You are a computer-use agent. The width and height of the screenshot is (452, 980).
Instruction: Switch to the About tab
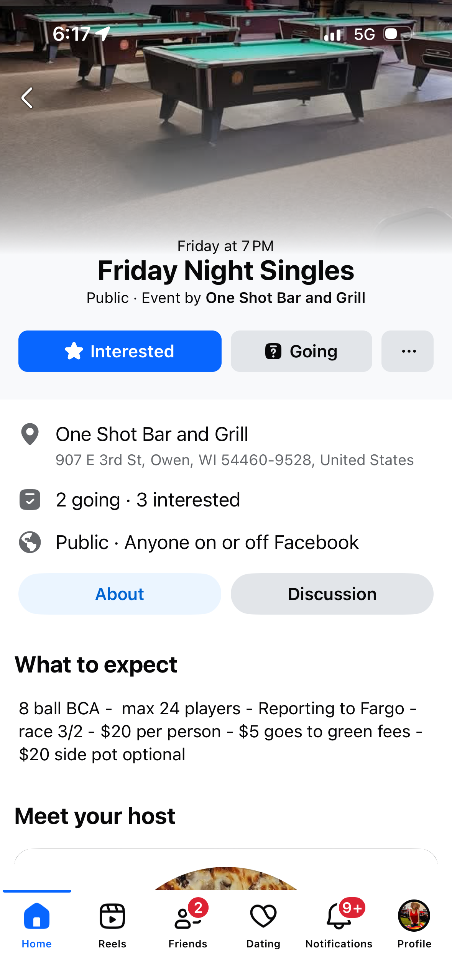pyautogui.click(x=120, y=594)
